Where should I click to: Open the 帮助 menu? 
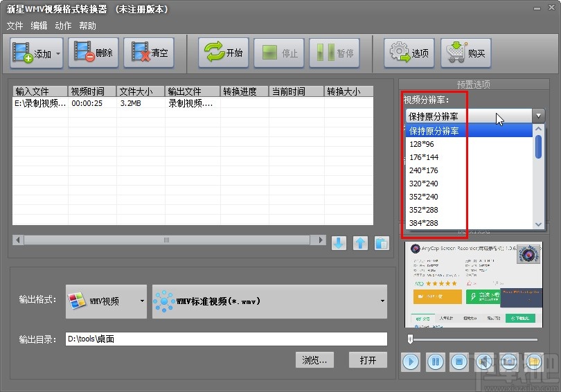tap(88, 26)
